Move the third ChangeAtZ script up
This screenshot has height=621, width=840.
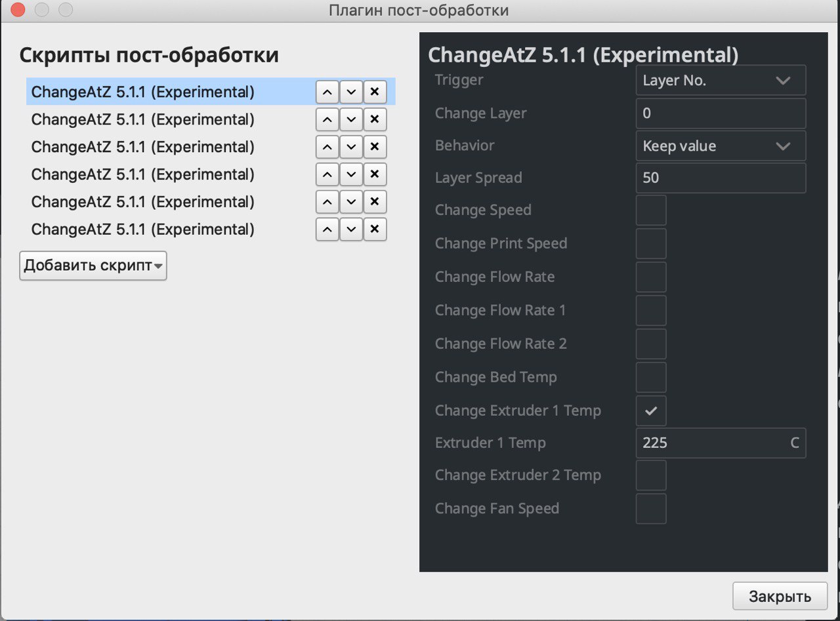point(327,147)
